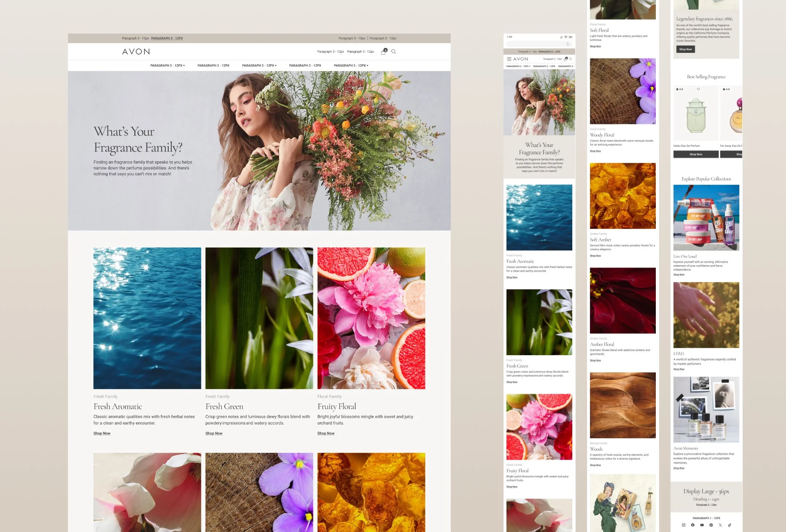
Task: Click the desktop 'Fruity Floral' heading
Action: pyautogui.click(x=337, y=406)
